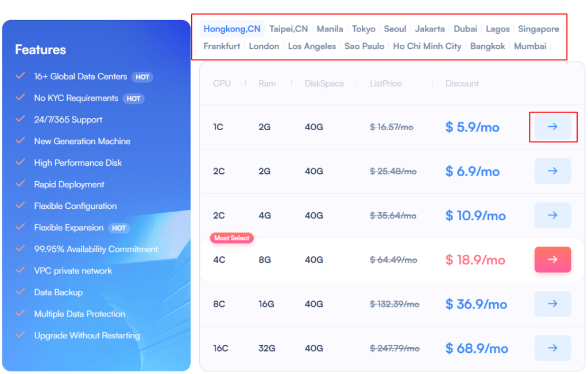
Task: Click the $ 35.64/mo list price
Action: pos(393,216)
